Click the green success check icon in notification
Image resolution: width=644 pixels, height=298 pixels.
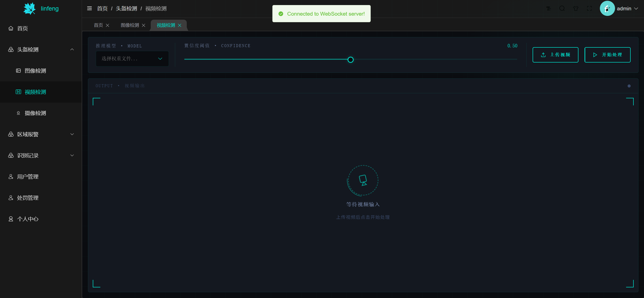(x=281, y=14)
